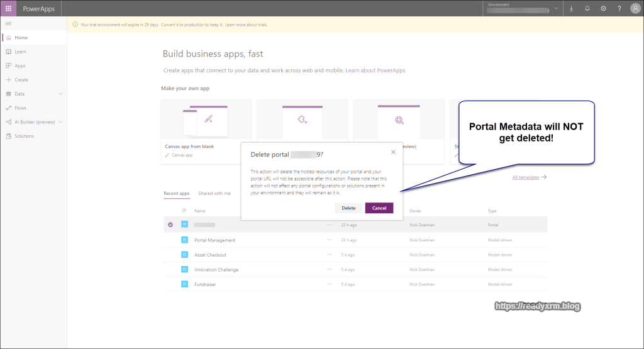This screenshot has width=644, height=349.
Task: Open the Learn about PowerApps link
Action: (x=375, y=70)
